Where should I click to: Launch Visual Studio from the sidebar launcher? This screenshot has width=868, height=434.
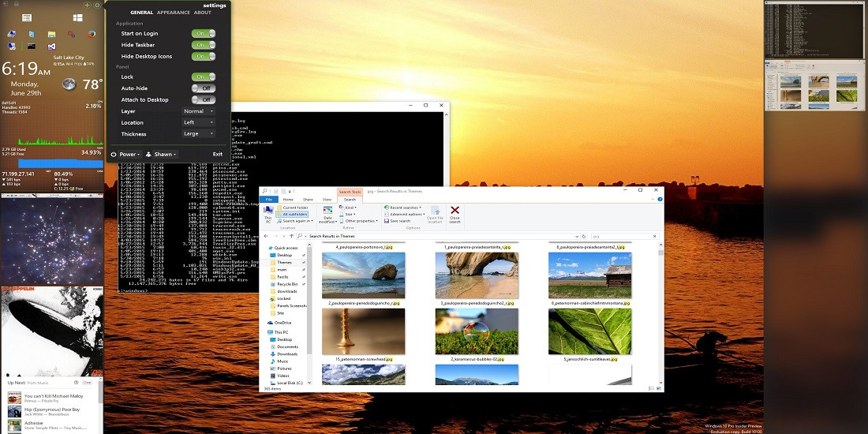pos(51,46)
